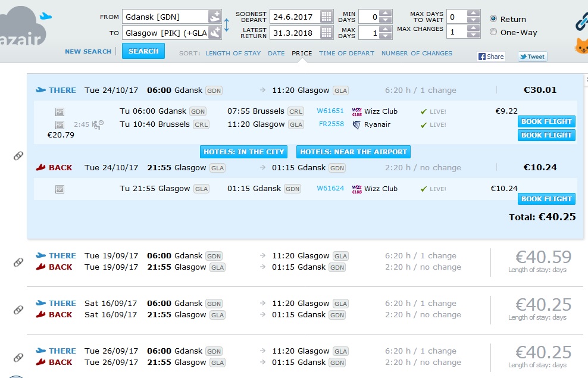Share results on Facebook
Screen dimensions: 588x378
(491, 57)
